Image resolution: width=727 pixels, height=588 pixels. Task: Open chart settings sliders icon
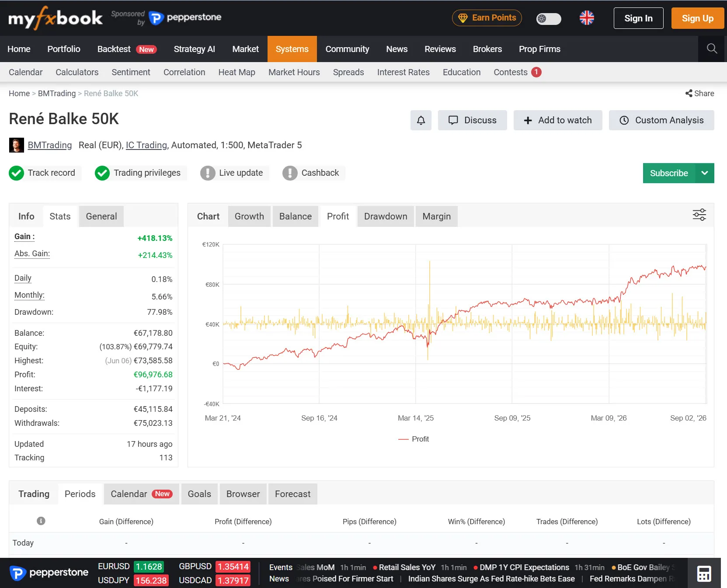click(x=699, y=215)
